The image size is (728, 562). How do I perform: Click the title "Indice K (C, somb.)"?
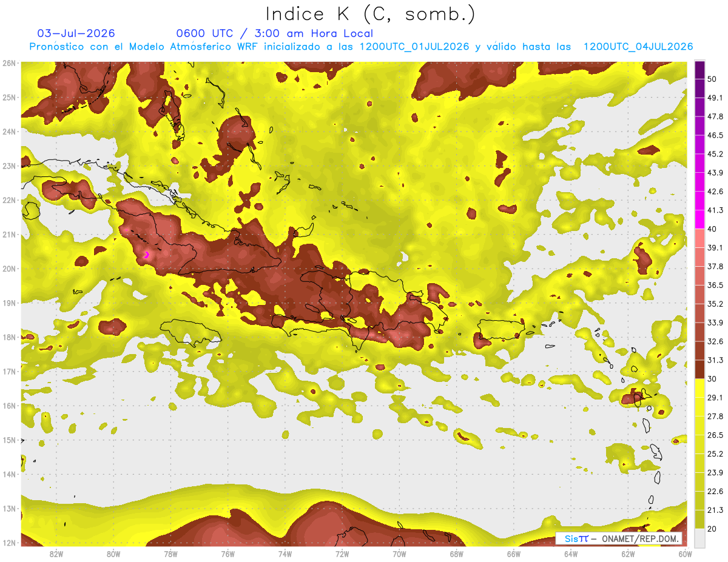pos(371,15)
